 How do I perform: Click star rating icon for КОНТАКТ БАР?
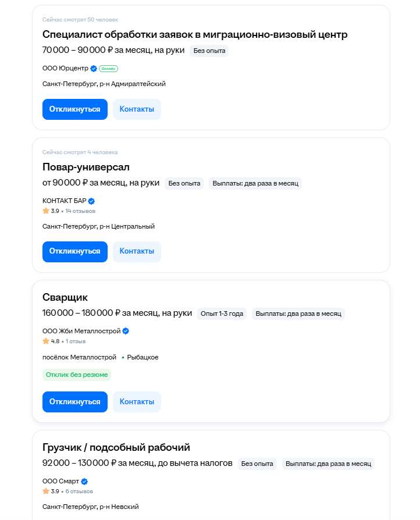coord(46,211)
